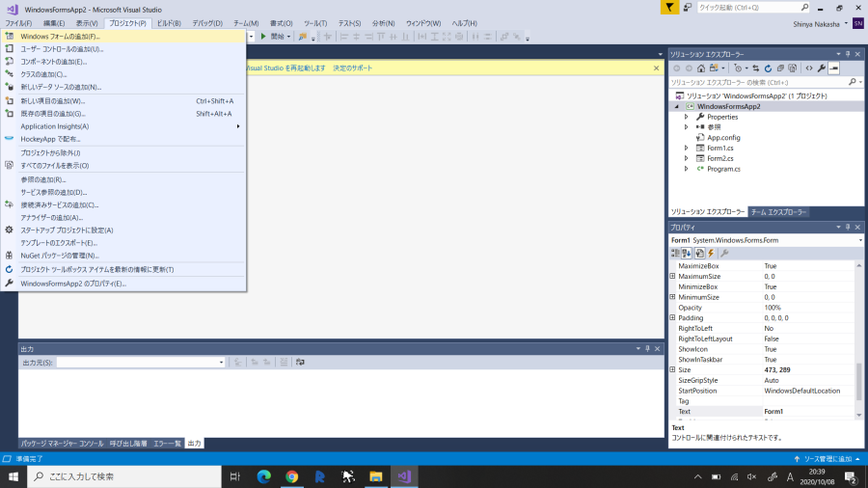The height and width of the screenshot is (488, 868).
Task: Toggle Categorized view in Properties panel
Action: click(x=675, y=253)
